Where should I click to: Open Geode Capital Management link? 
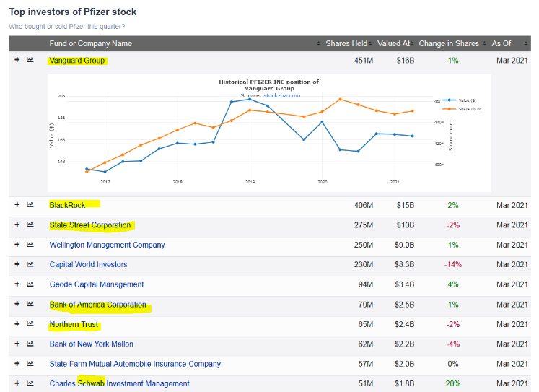tap(97, 284)
